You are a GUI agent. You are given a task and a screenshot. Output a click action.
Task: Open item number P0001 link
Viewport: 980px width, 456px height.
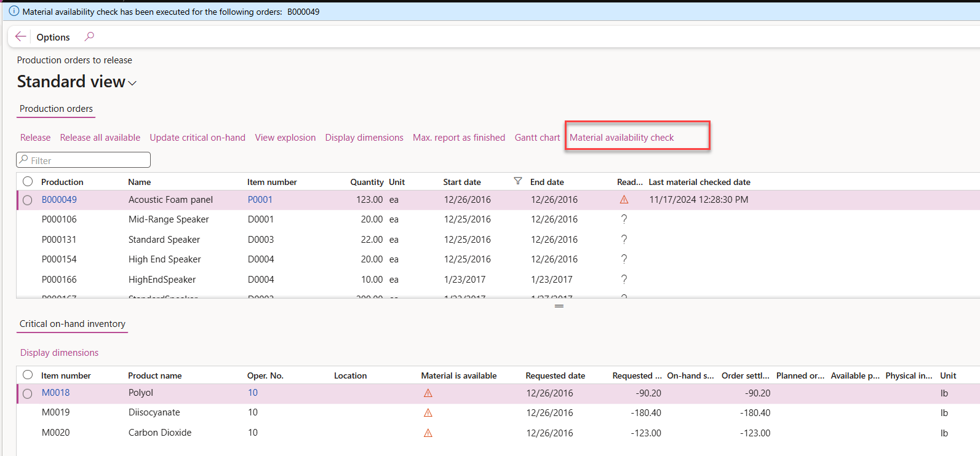point(260,200)
